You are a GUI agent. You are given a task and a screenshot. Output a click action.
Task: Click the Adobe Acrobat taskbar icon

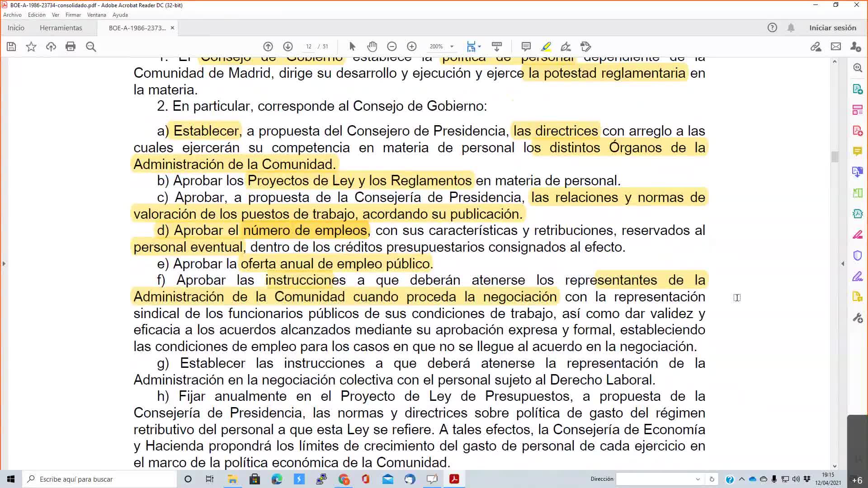coord(454,479)
